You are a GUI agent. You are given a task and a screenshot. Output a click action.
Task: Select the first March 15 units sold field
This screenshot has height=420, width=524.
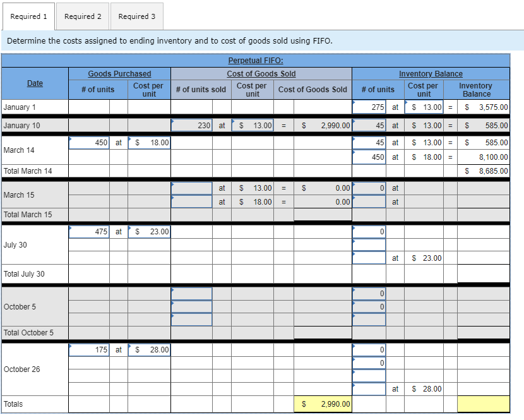tap(191, 188)
